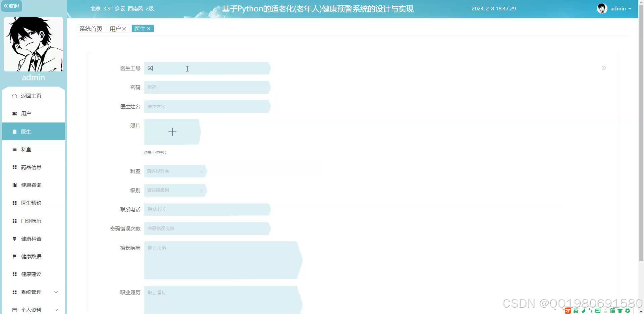Collapse the sidebar using the 收起 toggle
Viewport: 644px width, 314px height.
(11, 6)
